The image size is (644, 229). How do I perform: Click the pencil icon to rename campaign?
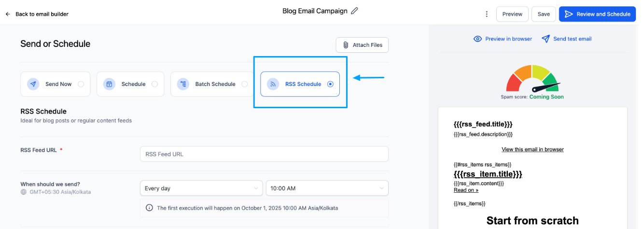click(354, 11)
